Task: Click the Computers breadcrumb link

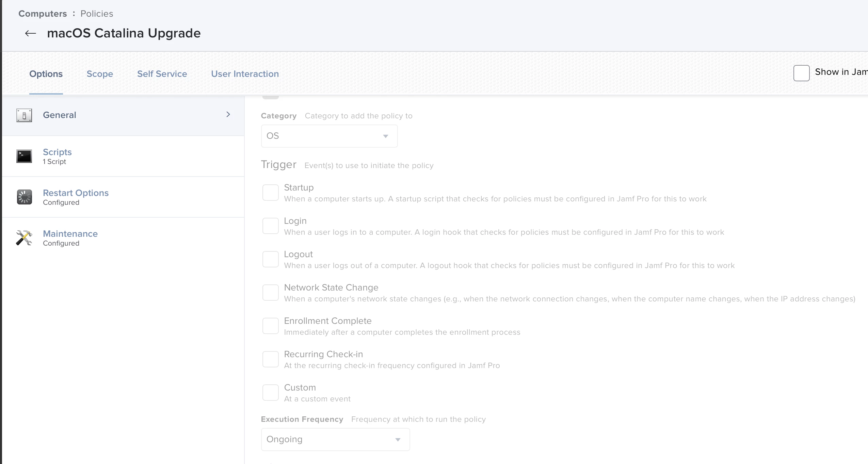Action: click(x=43, y=14)
